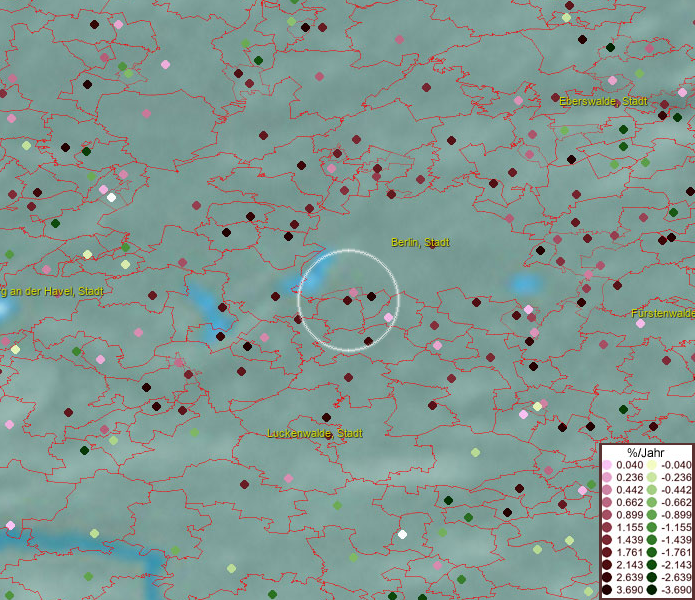Click the legend value text '-1.155'
Viewport: 695px width, 600px height.
click(x=676, y=527)
